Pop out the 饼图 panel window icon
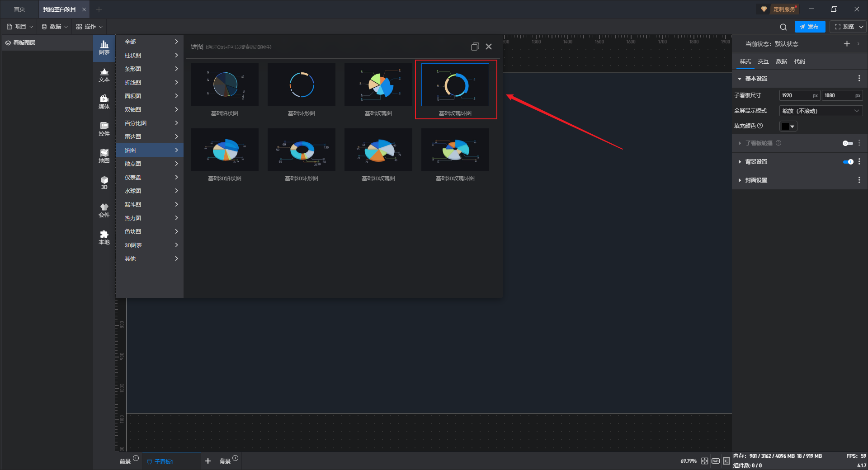This screenshot has height=470, width=868. [475, 47]
